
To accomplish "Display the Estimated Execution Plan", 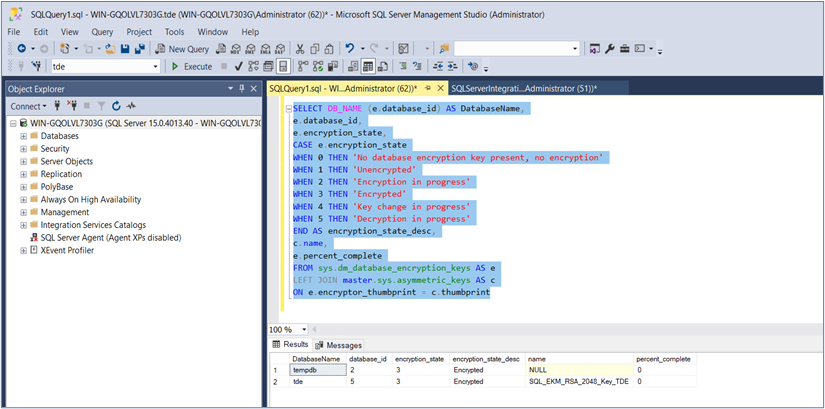I will coord(254,66).
